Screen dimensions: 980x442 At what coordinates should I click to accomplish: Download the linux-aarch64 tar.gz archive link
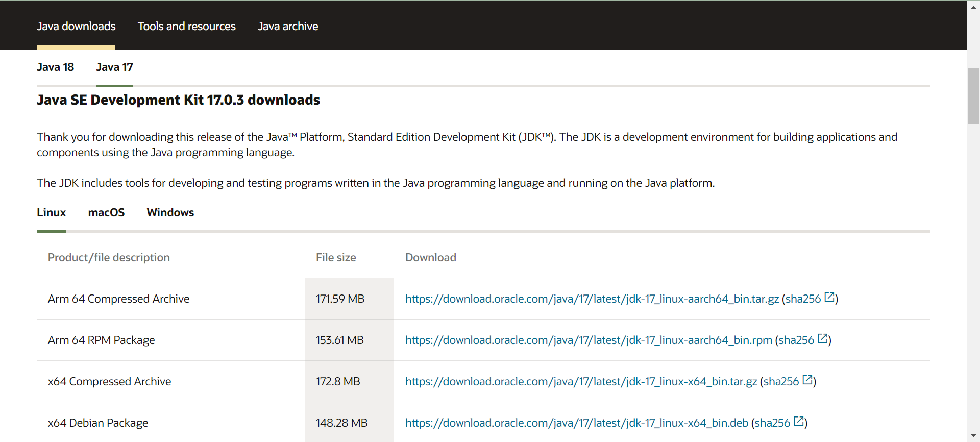[x=592, y=299]
